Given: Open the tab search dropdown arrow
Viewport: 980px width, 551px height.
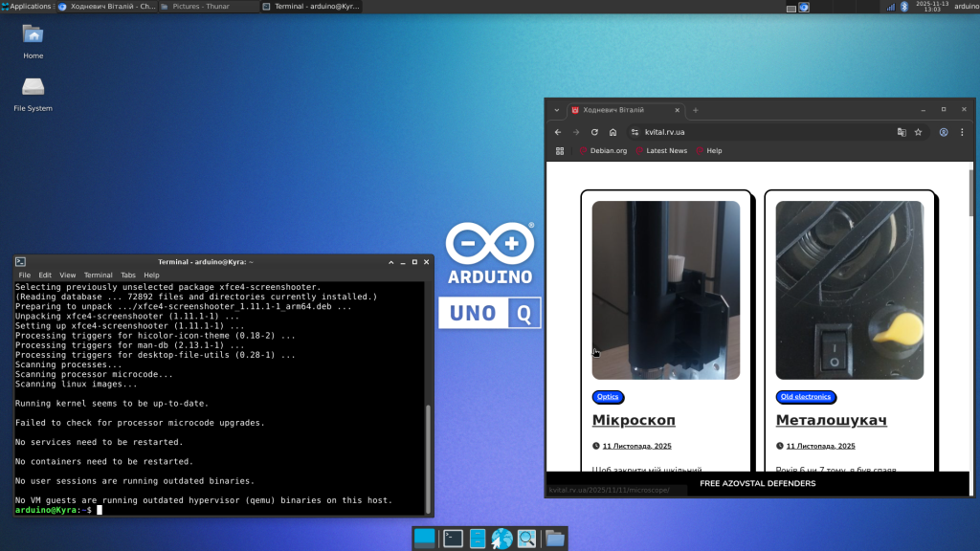Looking at the screenshot, I should click(x=556, y=110).
